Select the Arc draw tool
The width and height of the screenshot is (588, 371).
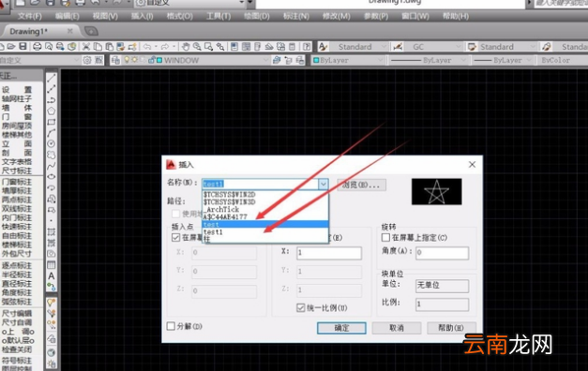tap(52, 133)
